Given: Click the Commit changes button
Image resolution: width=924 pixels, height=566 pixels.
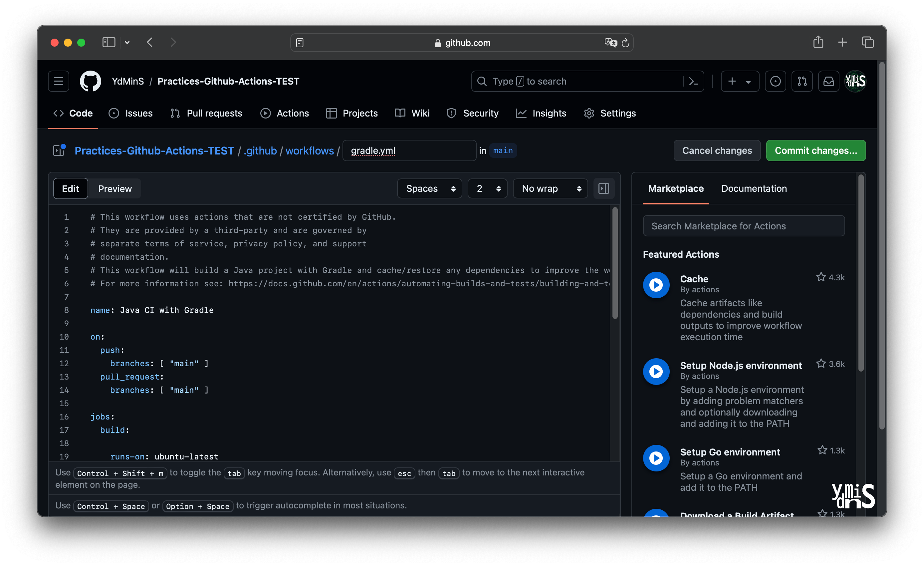Looking at the screenshot, I should coord(815,150).
